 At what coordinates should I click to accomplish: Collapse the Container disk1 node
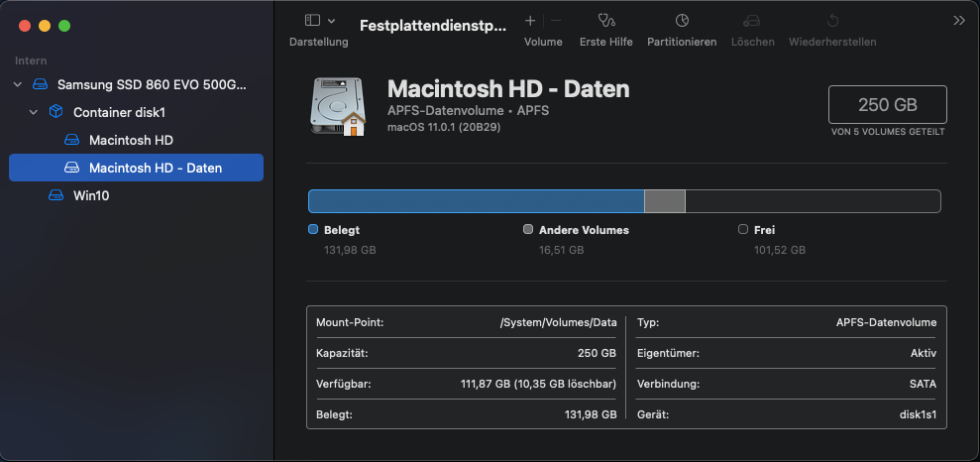coord(34,113)
